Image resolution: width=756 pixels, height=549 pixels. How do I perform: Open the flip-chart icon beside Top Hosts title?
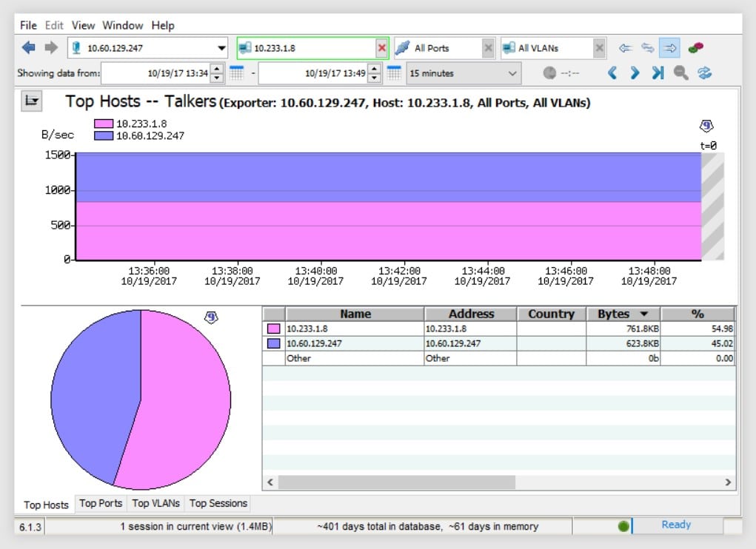pyautogui.click(x=31, y=101)
